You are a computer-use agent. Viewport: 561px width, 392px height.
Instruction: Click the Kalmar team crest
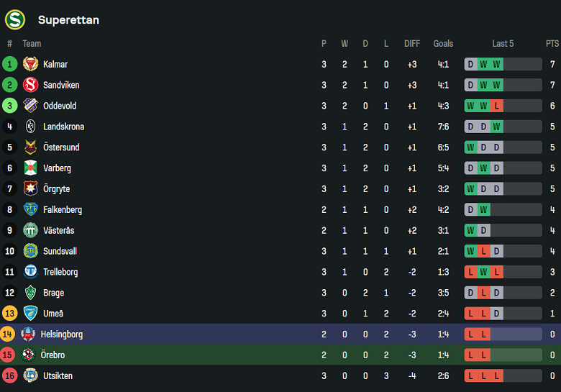click(30, 64)
